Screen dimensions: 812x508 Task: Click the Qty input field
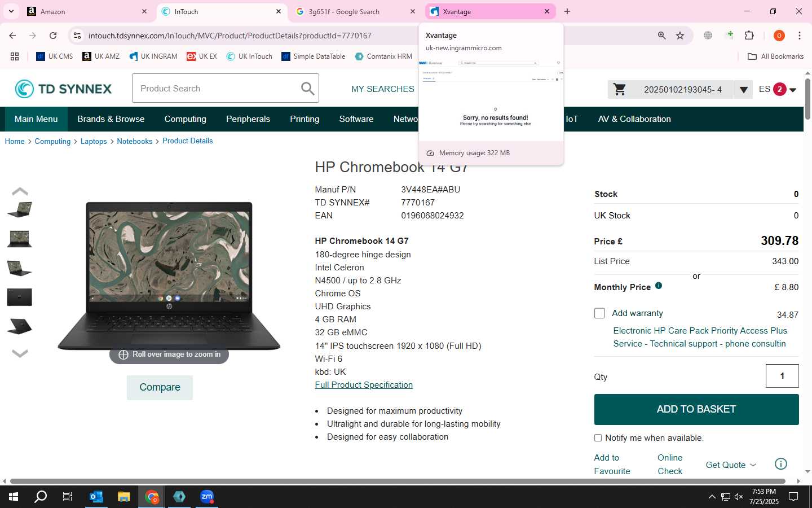point(782,376)
